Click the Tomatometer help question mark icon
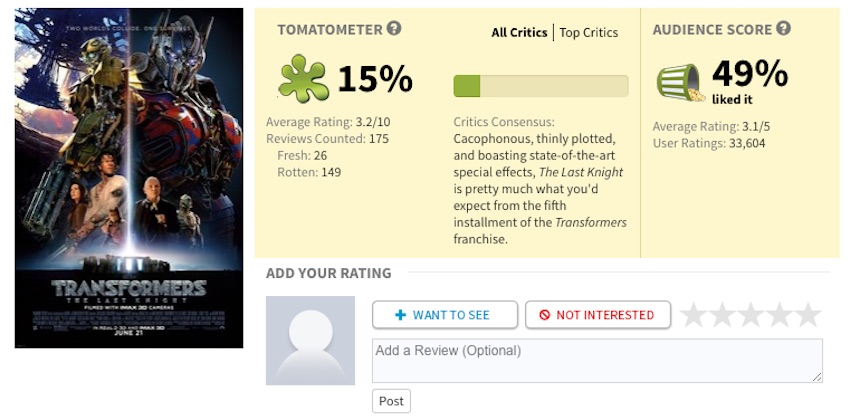 pos(394,29)
